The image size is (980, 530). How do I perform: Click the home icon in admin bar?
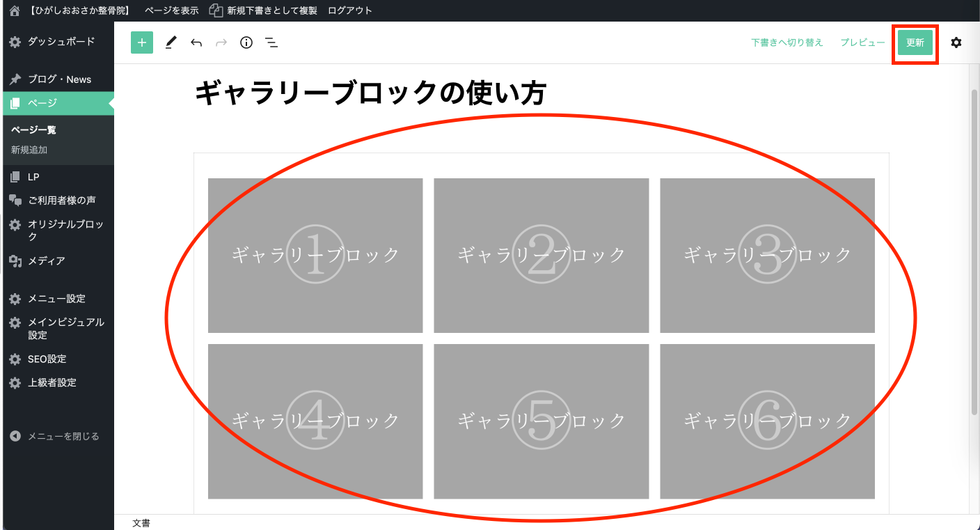pos(15,10)
